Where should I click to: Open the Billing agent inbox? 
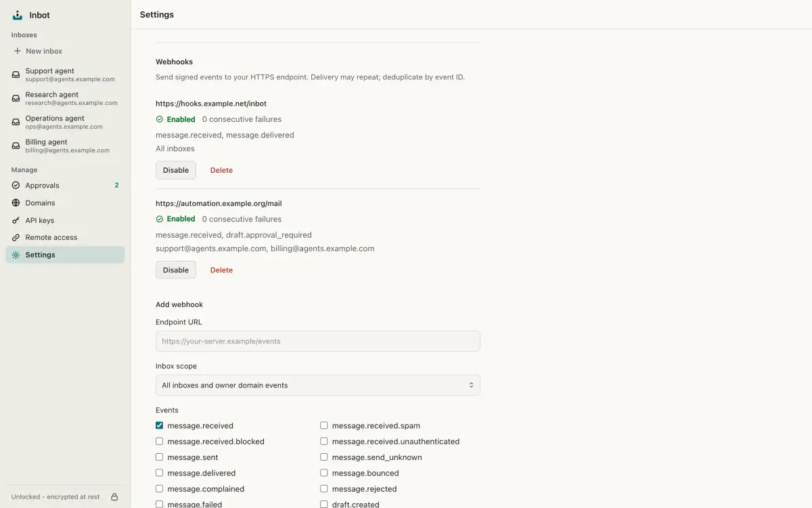[65, 146]
